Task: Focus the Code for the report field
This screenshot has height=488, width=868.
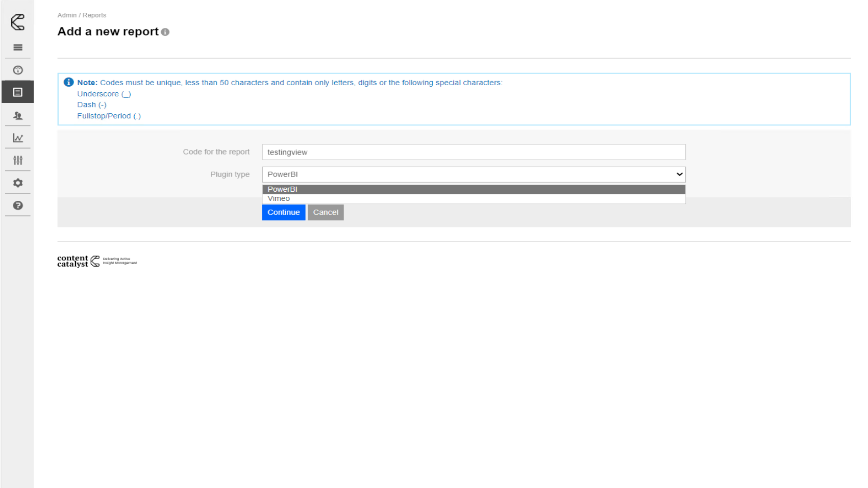Action: click(x=473, y=152)
